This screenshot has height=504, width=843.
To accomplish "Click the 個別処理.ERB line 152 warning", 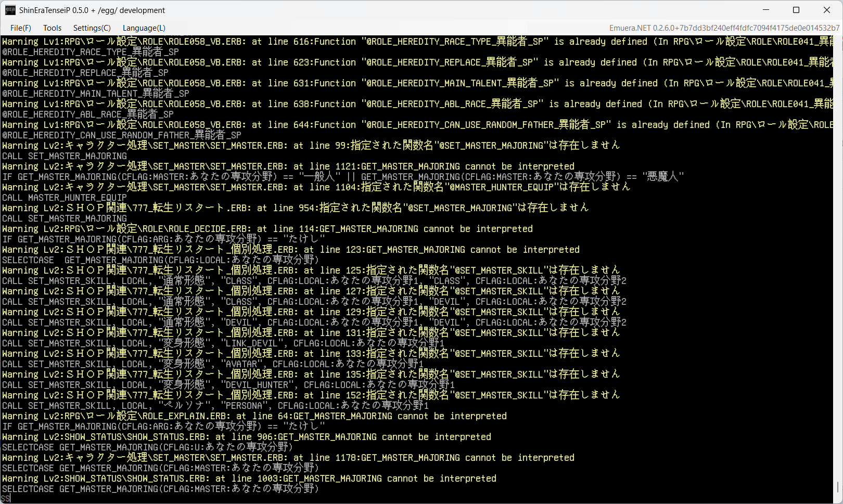I will 311,395.
